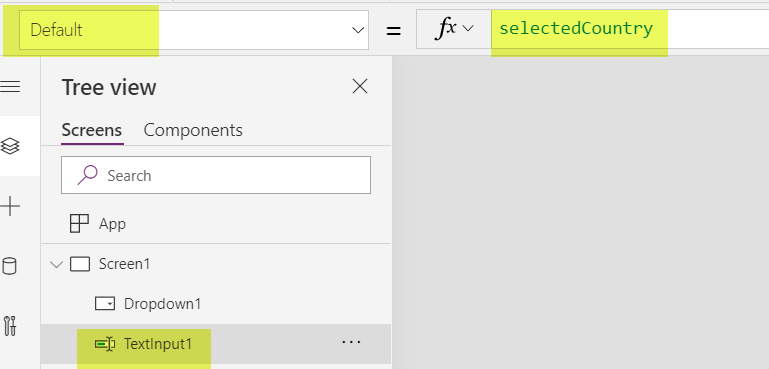
Task: Open the Data cylinder icon
Action: click(x=9, y=266)
